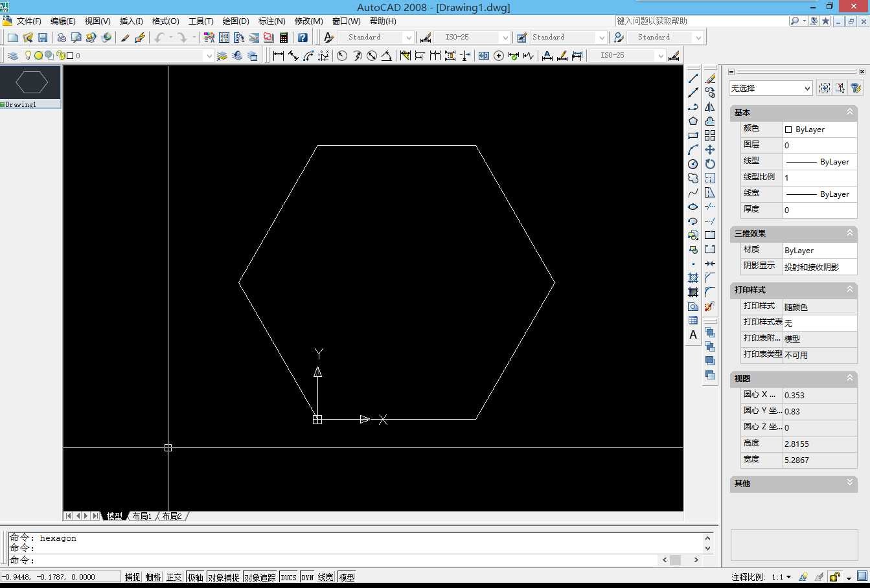
Task: Toggle 正交 (ortho) mode
Action: (174, 577)
